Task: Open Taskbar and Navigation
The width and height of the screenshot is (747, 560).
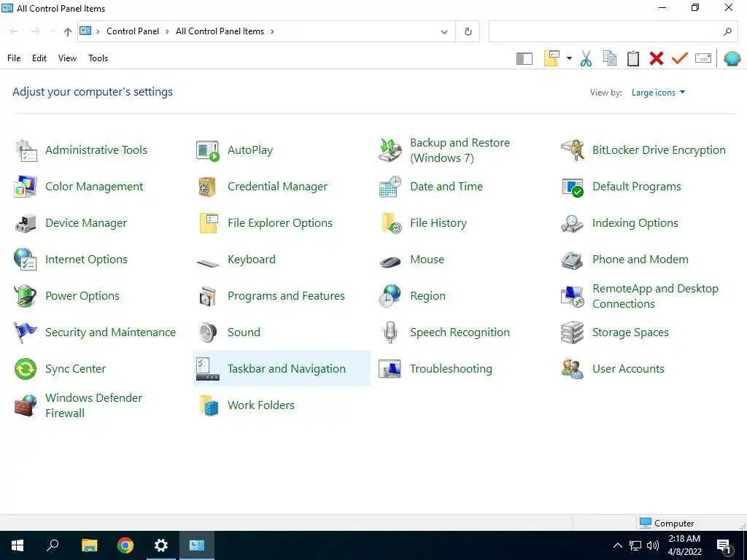Action: (x=282, y=369)
